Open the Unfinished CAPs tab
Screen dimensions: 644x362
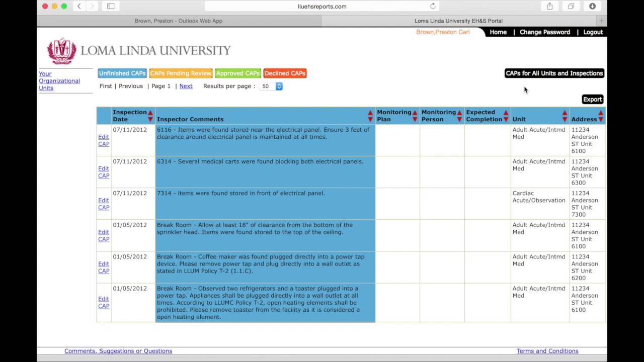click(122, 73)
